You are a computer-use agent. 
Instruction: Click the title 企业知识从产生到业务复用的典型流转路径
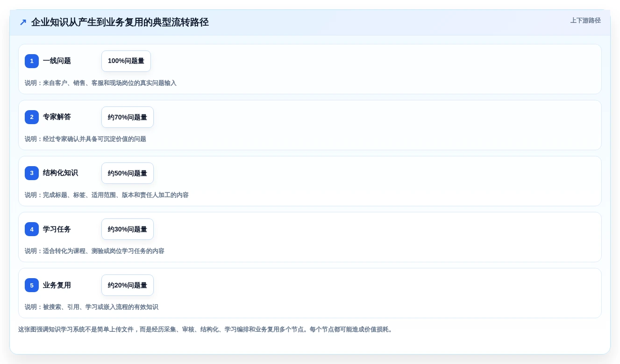(x=120, y=22)
